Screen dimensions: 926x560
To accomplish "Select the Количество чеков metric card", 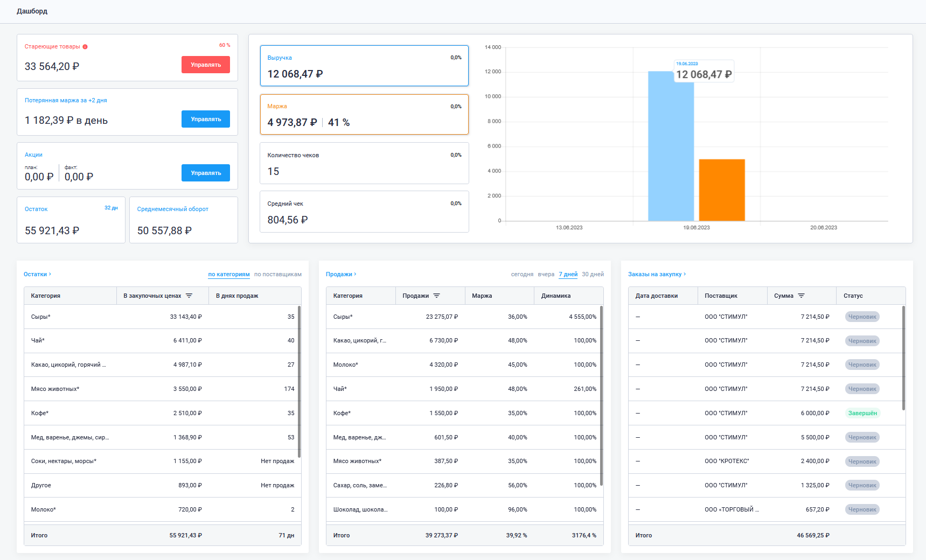I will coord(364,163).
